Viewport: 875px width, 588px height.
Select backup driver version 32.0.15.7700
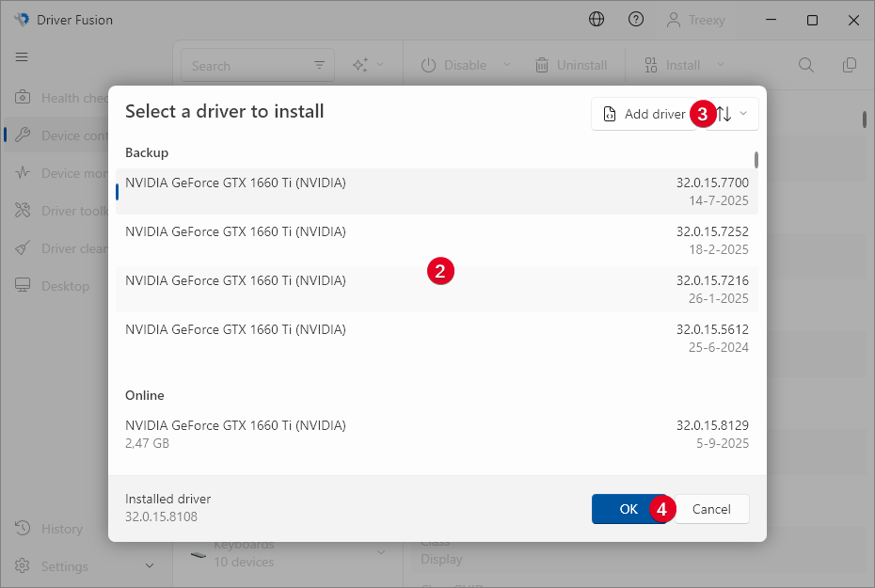tap(437, 191)
